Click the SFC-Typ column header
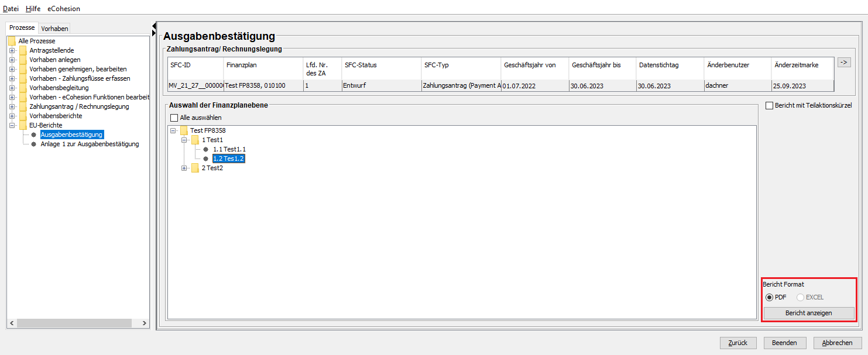 tap(461, 68)
